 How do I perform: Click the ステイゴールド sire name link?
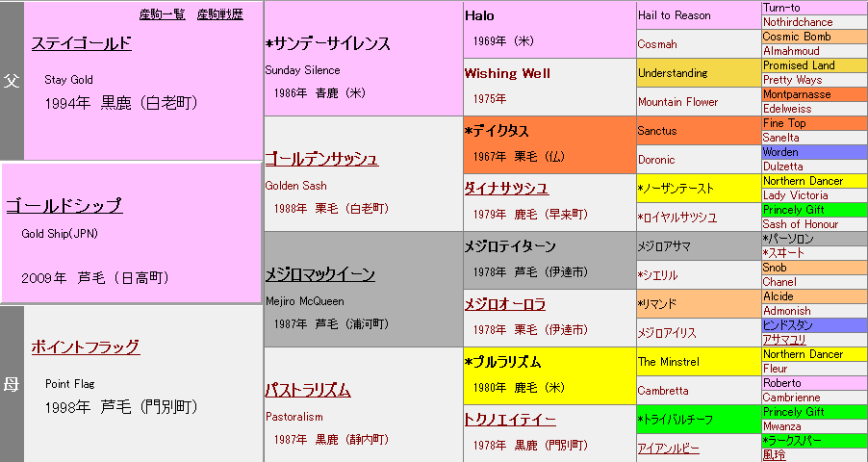pos(81,43)
